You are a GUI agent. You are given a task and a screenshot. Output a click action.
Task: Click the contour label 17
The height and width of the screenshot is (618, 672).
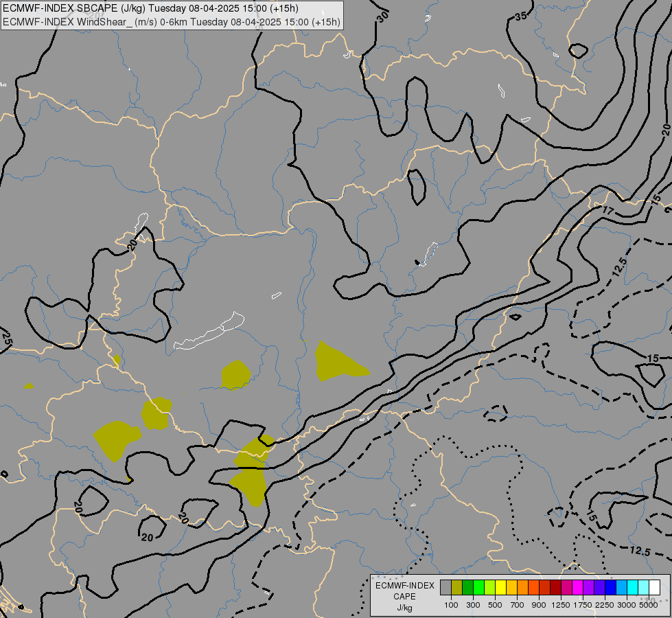tap(607, 211)
